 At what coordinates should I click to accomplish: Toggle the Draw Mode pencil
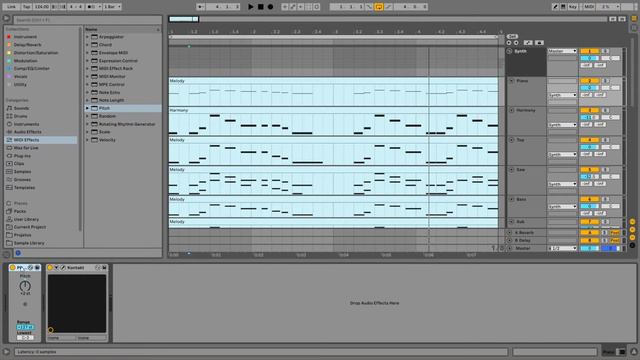coord(555,7)
